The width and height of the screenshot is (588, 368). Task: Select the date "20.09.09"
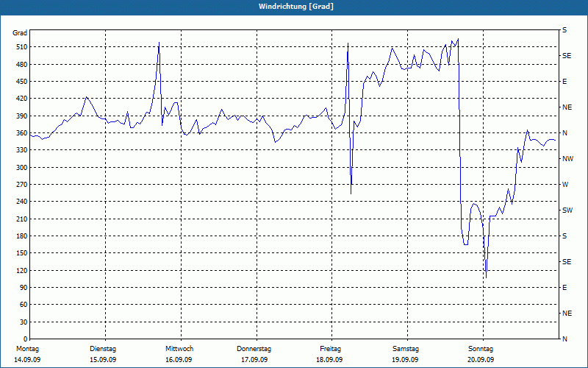coord(481,360)
